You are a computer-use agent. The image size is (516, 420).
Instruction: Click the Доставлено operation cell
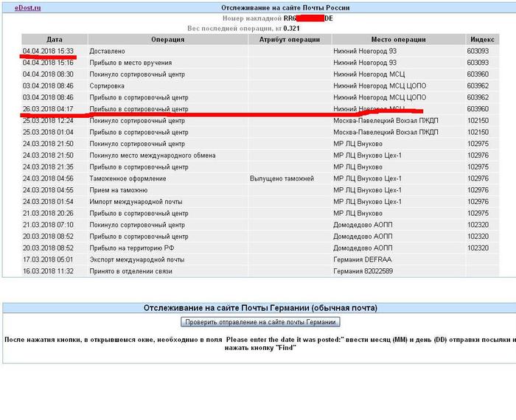tap(108, 52)
